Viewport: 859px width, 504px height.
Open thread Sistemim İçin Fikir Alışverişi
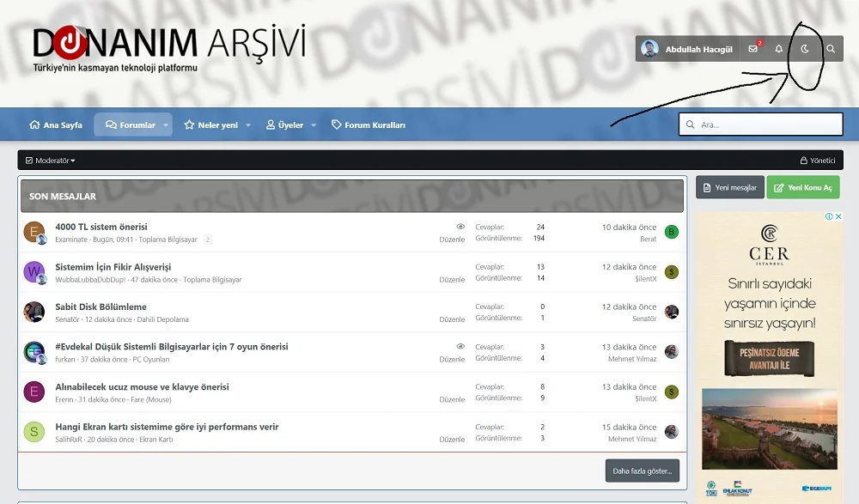tap(113, 267)
